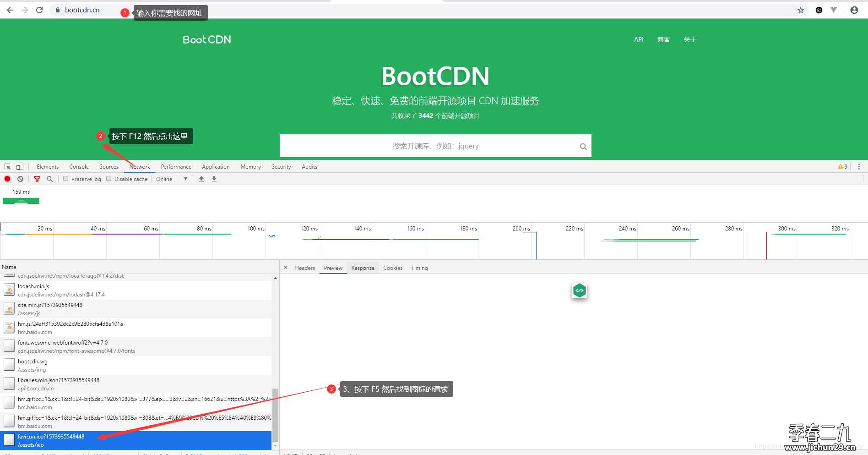Viewport: 868px width, 455px height.
Task: Click the request list scroll-up arrow
Action: (x=275, y=278)
